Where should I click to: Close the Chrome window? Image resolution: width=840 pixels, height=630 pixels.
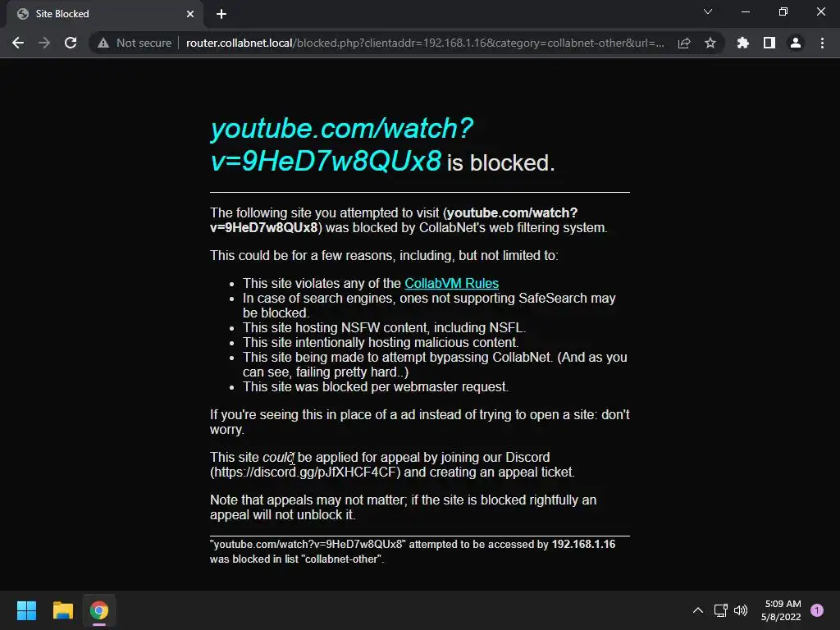click(x=820, y=11)
